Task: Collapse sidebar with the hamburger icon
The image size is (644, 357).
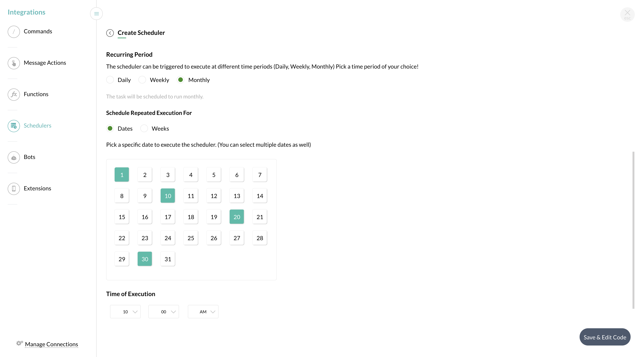Action: [96, 14]
